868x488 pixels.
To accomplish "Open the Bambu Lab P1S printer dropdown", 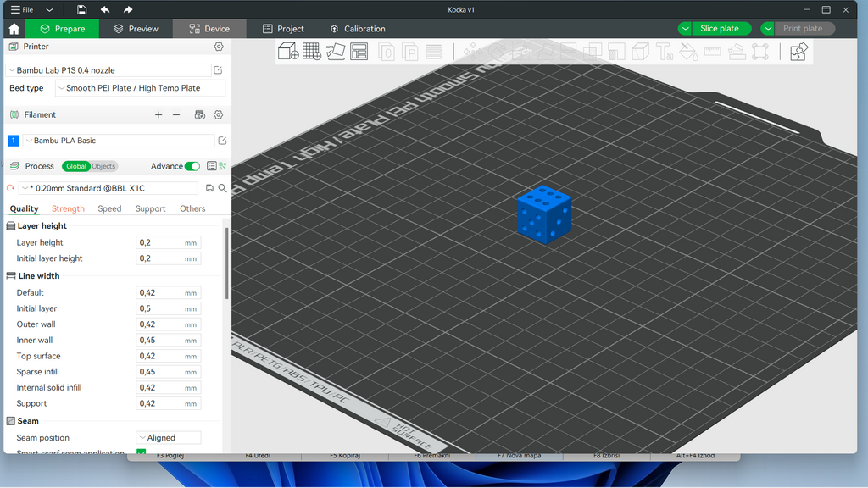I will [x=109, y=70].
